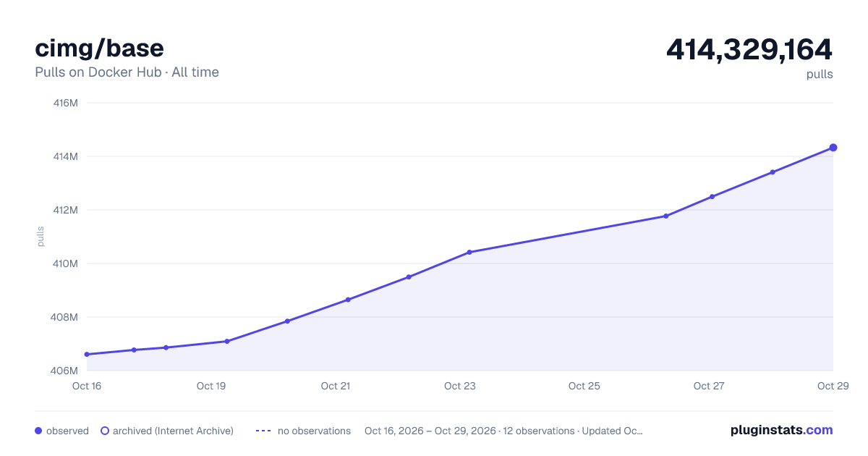The image size is (868, 456).
Task: Click the Oct 25 x-axis label
Action: [584, 386]
